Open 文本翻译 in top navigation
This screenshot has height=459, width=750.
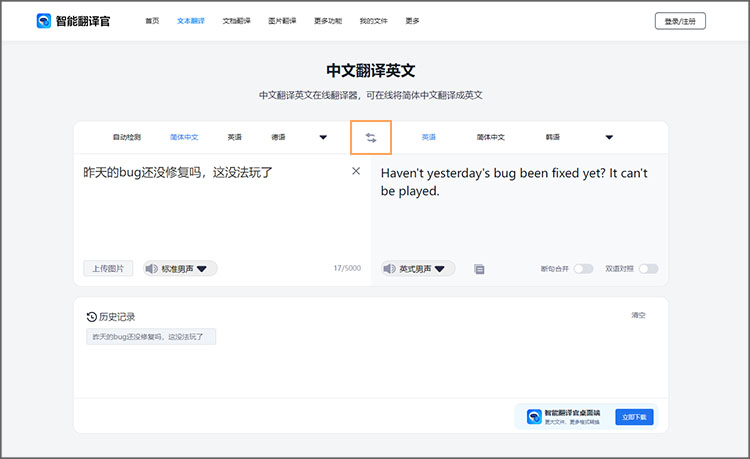pos(191,21)
